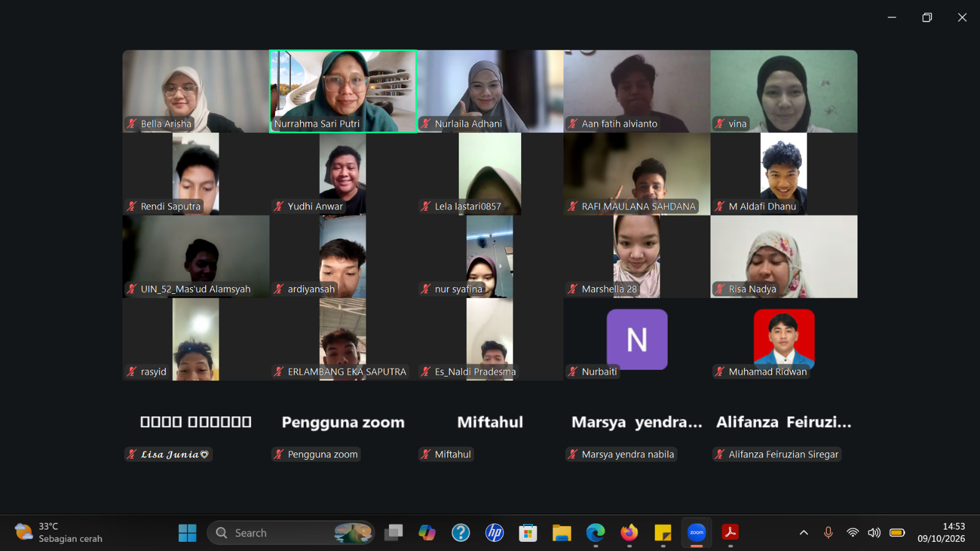The width and height of the screenshot is (980, 551).
Task: Open the Windows Start menu
Action: click(187, 533)
